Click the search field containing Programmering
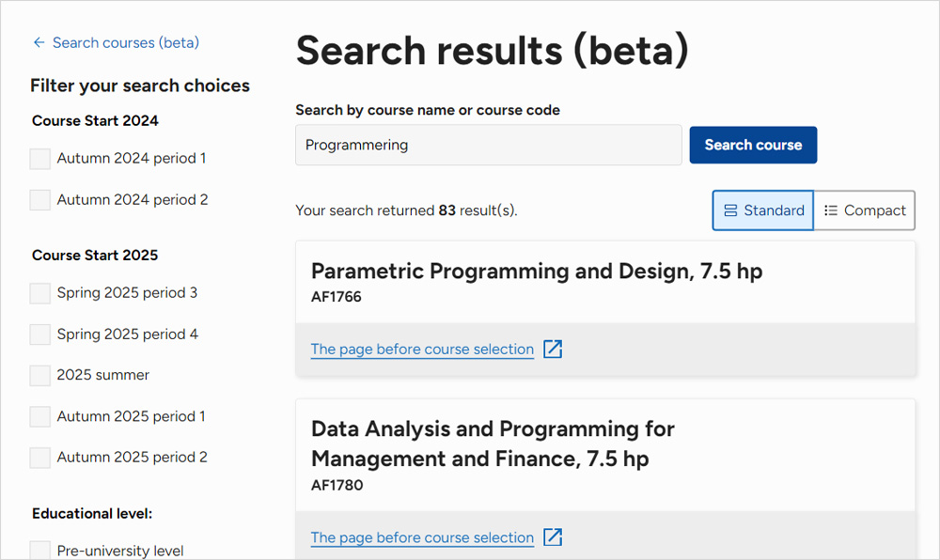This screenshot has width=940, height=560. click(x=488, y=146)
